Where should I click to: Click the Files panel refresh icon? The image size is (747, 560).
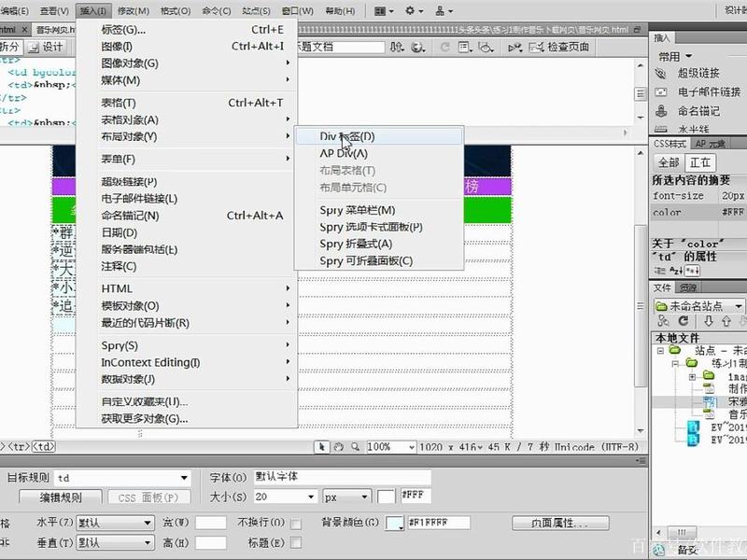click(684, 321)
